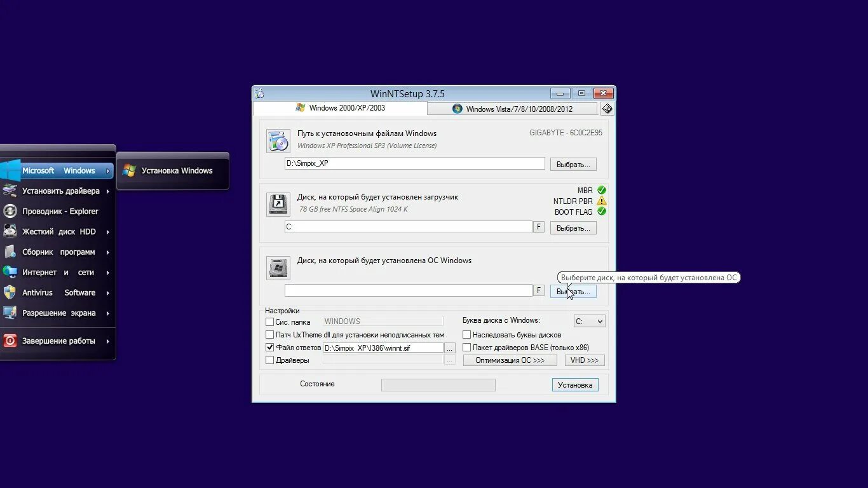Click F button beside the C: boot drive field

[539, 227]
